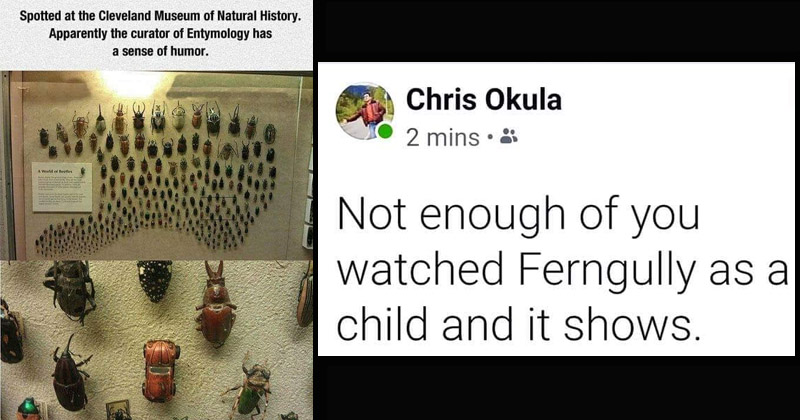Open Chris Okula's profile picture
800x420 pixels.
364,111
